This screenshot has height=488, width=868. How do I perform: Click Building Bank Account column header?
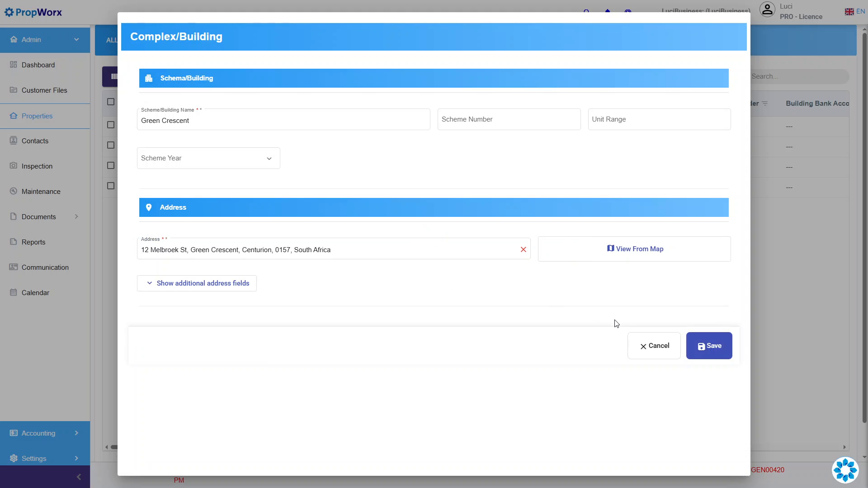point(817,103)
